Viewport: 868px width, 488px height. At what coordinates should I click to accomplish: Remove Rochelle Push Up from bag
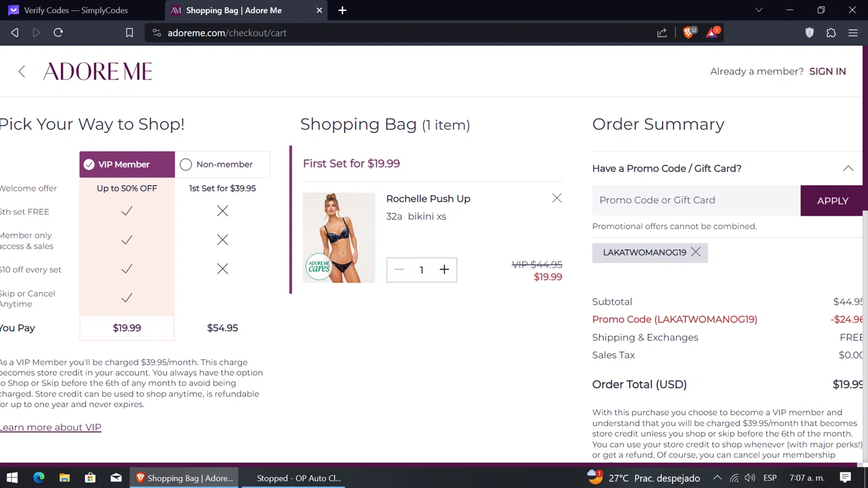pos(557,198)
